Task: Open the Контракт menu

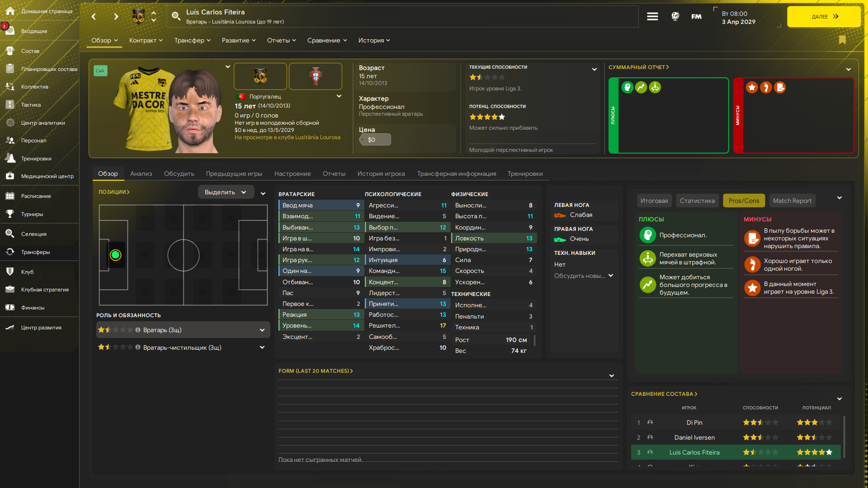Action: tap(146, 40)
